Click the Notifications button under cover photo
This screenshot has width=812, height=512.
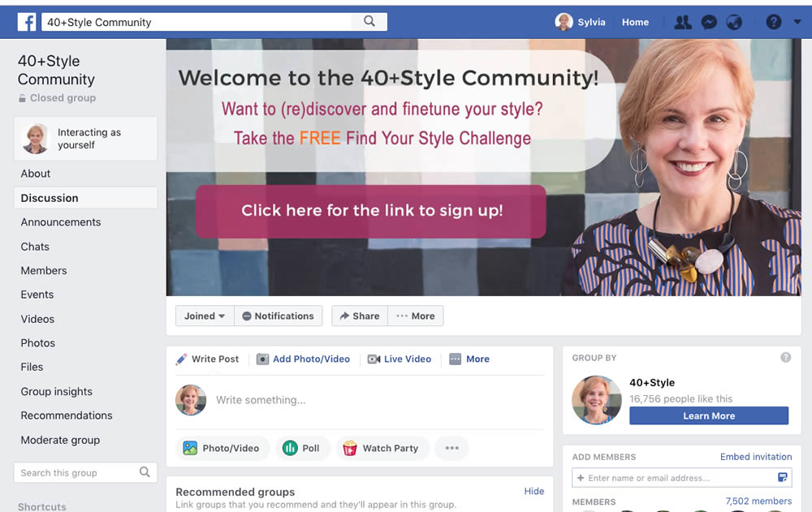(278, 316)
